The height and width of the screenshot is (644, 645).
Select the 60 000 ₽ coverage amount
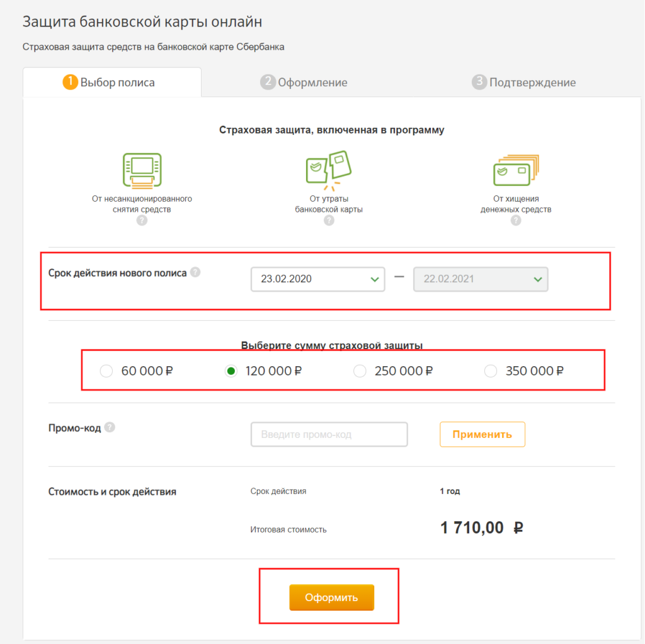pos(106,371)
